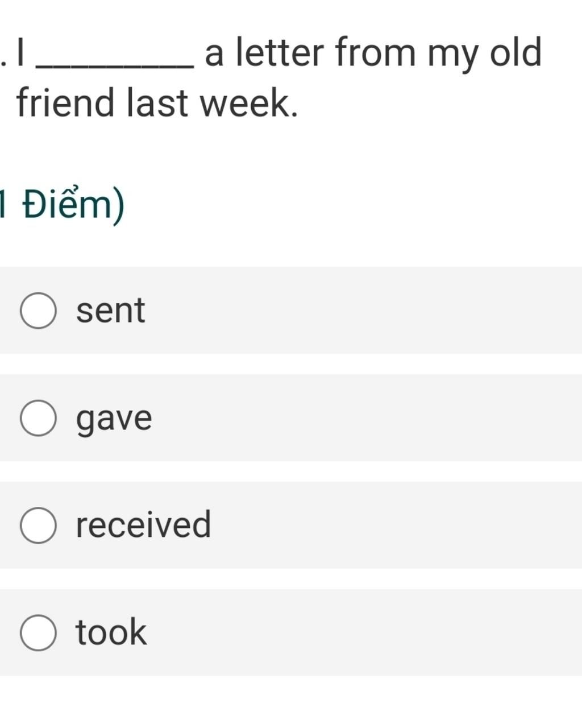The height and width of the screenshot is (728, 582).
Task: Mark the "received" radio button
Action: click(x=38, y=525)
